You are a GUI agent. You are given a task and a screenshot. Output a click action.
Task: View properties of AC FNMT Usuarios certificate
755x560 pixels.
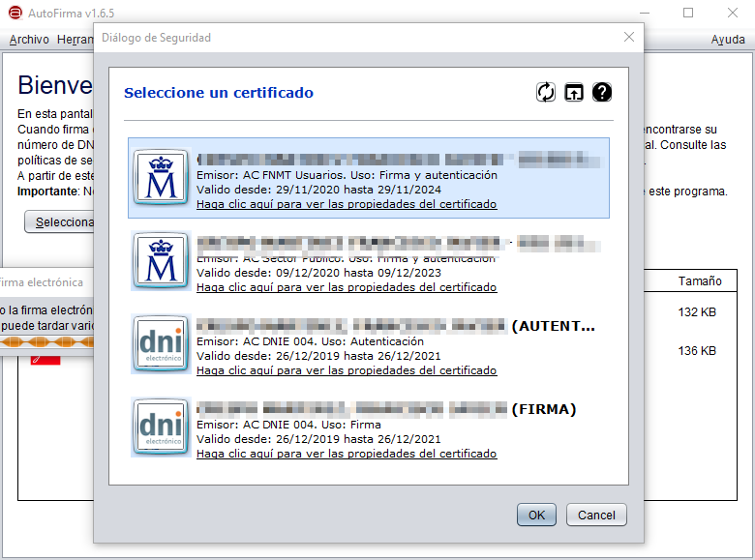[x=347, y=204]
